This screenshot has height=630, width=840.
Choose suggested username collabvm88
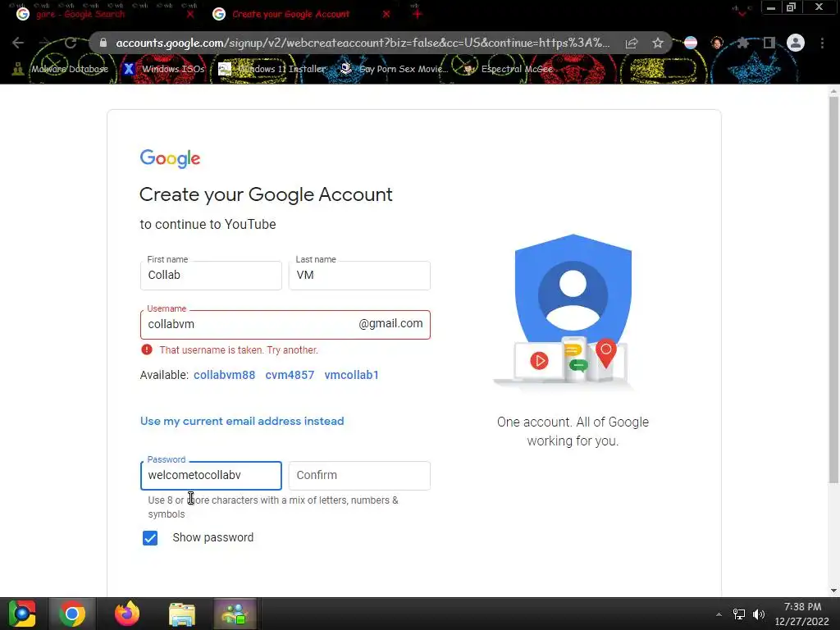pos(225,375)
